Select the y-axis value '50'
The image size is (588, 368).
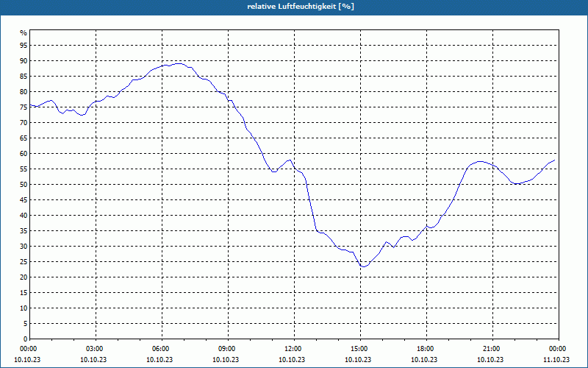(x=24, y=185)
